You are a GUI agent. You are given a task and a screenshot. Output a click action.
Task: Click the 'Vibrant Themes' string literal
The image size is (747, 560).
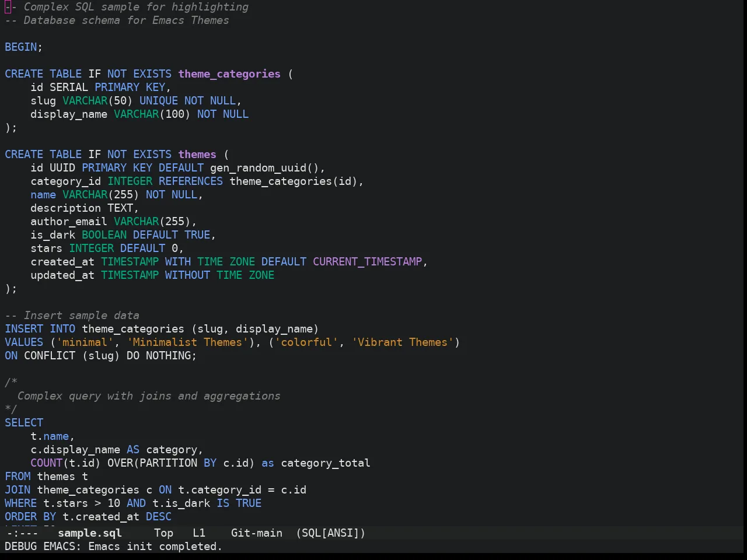(x=403, y=342)
